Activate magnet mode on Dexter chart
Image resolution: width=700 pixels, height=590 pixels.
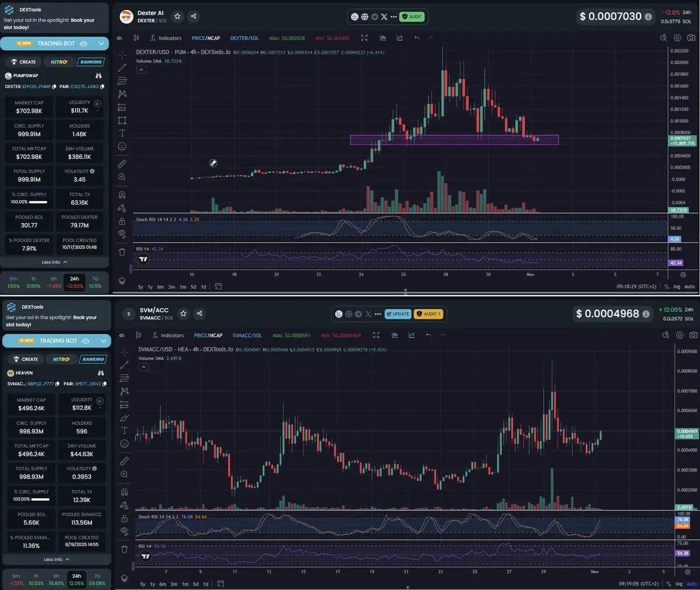coord(122,195)
